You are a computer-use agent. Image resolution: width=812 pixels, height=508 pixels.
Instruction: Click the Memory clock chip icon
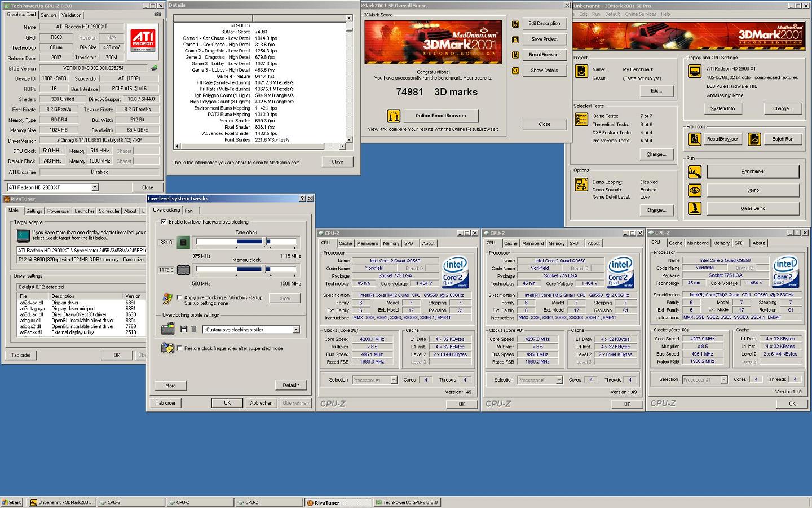click(183, 270)
